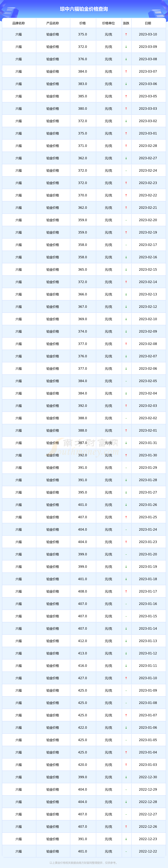Screen dimensions: 168x868
Task: Select date 2023-03-10
Action: [x=148, y=34]
